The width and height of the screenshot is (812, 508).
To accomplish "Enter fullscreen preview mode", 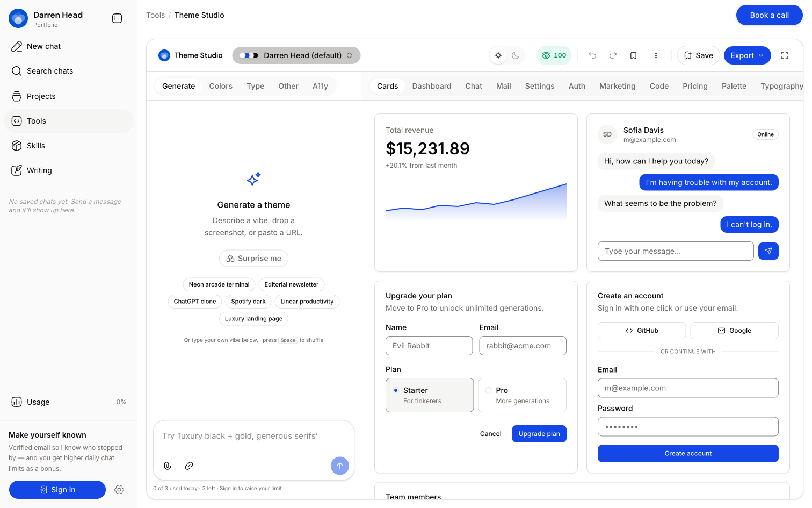I will coord(785,55).
